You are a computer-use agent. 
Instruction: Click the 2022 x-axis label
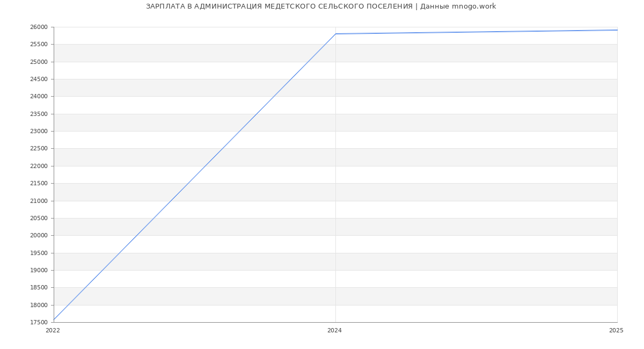(x=53, y=330)
